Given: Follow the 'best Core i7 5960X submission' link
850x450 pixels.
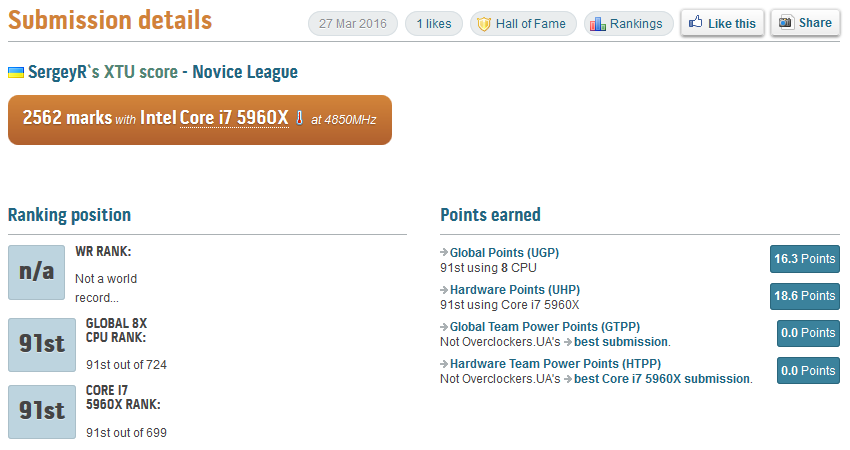Looking at the screenshot, I should coord(662,378).
